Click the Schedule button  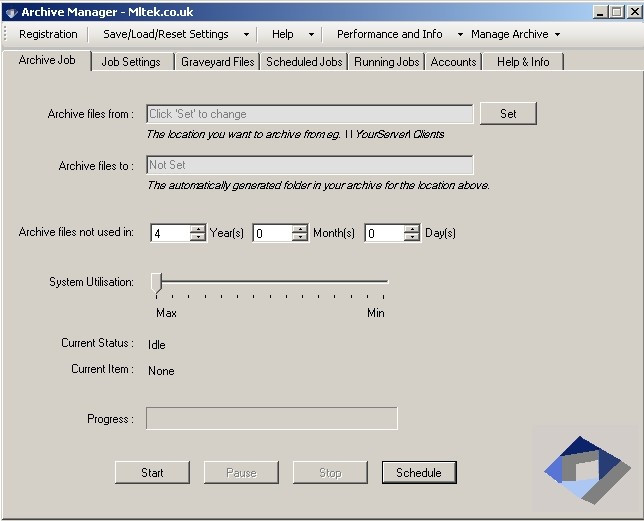coord(419,473)
